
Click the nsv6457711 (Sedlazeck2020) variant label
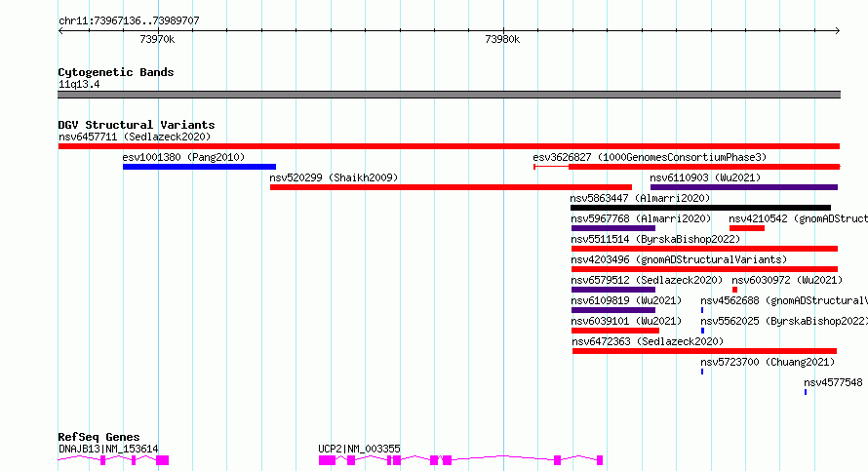coord(135,137)
